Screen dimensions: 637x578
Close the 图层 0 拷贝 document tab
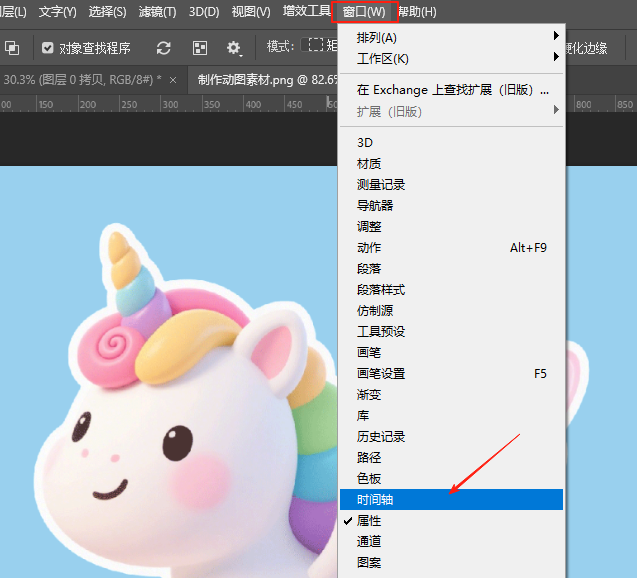pyautogui.click(x=173, y=80)
